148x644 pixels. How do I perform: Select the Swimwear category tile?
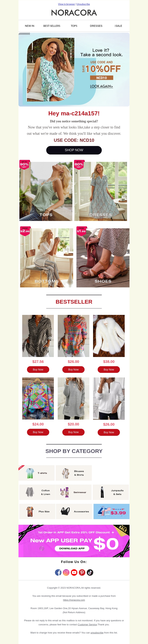click(74, 492)
